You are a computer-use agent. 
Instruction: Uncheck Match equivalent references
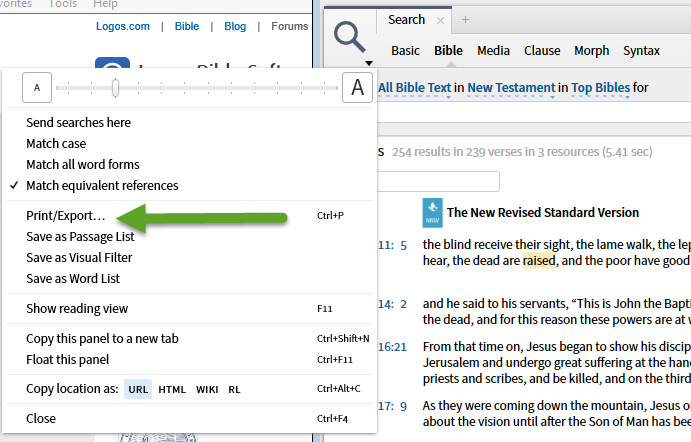coord(102,186)
